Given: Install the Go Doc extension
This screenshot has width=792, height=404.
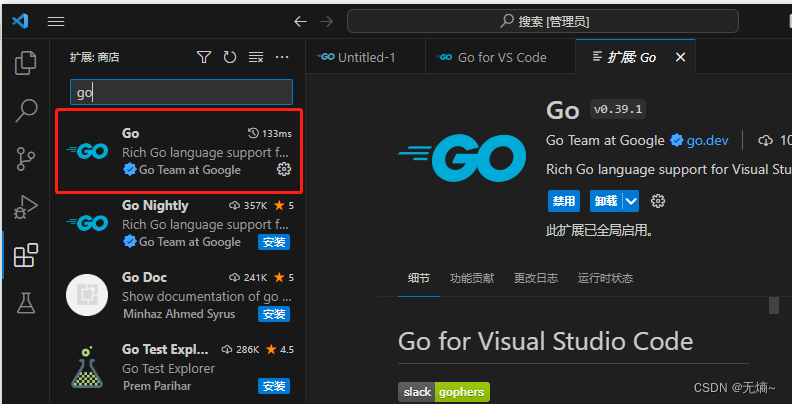Looking at the screenshot, I should click(274, 314).
